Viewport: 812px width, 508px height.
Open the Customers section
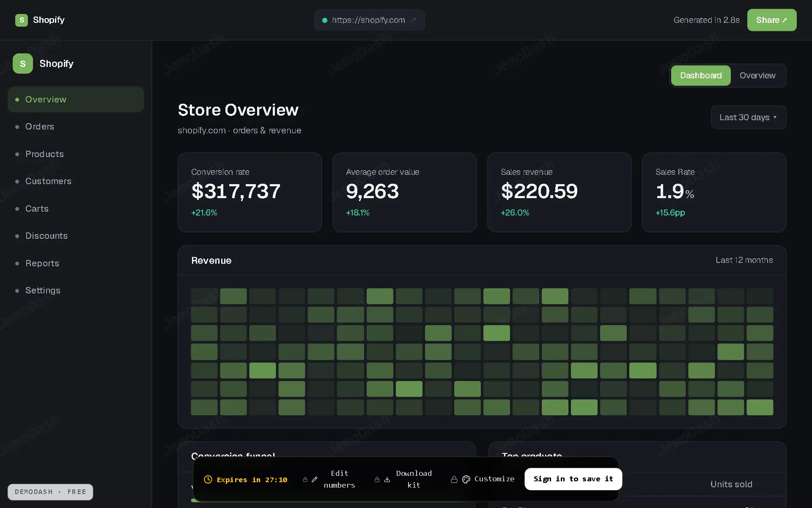pyautogui.click(x=76, y=181)
